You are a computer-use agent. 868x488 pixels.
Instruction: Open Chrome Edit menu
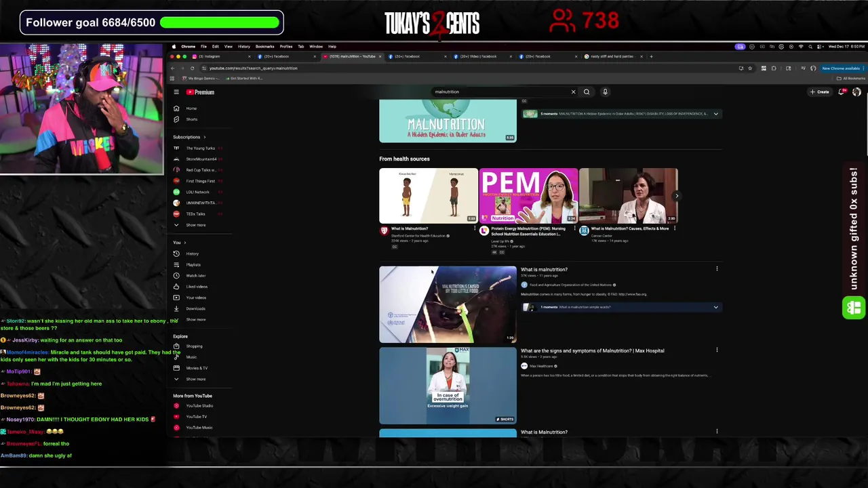pos(215,47)
